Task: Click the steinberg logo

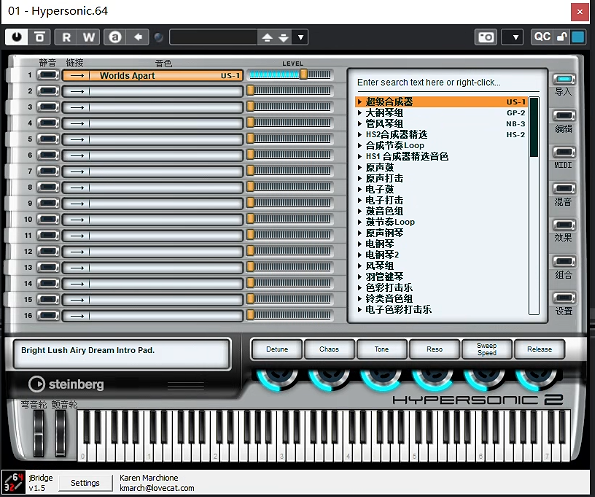Action: point(66,384)
